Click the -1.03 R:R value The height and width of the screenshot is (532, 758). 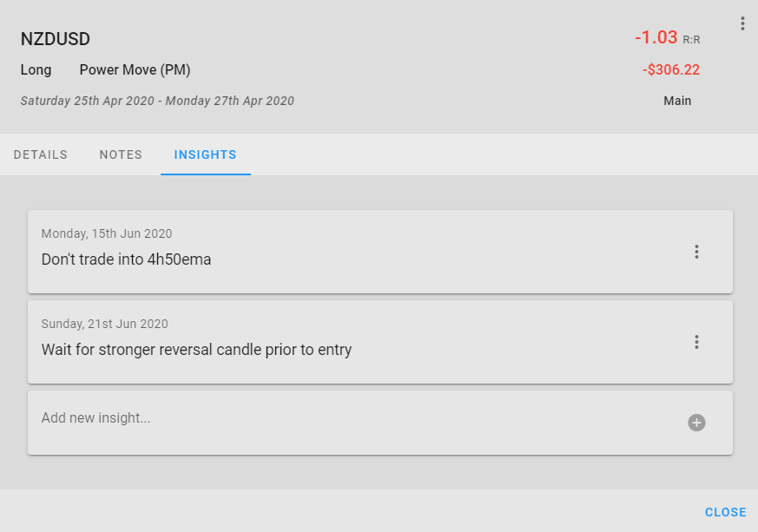tap(667, 37)
